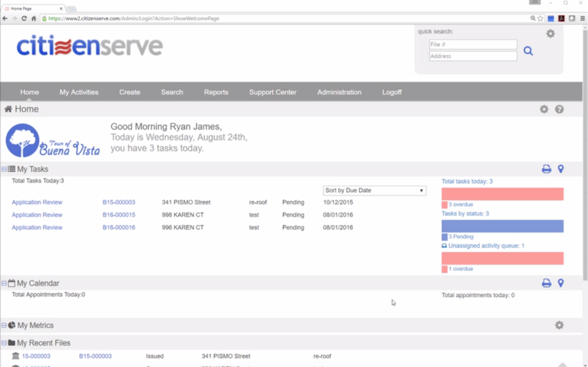Collapse the My Recent Files panel
Viewport: 588px width, 367px height.
[x=4, y=342]
